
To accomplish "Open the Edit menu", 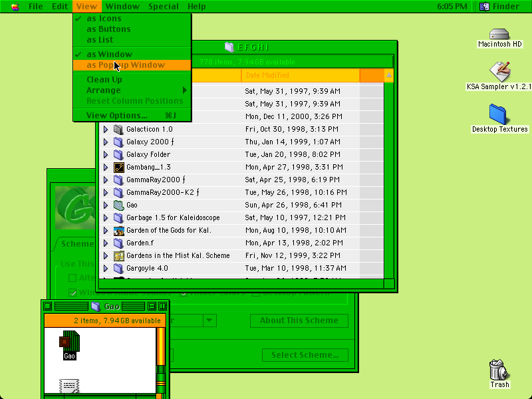I will [x=60, y=7].
